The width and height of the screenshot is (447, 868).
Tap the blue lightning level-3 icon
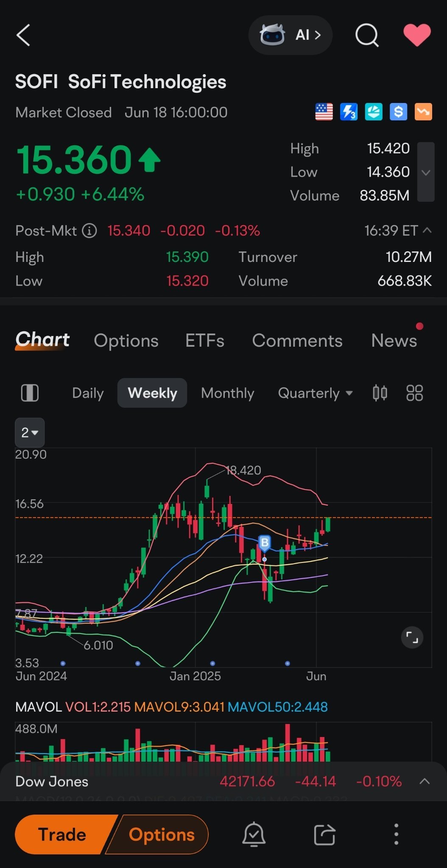[349, 112]
